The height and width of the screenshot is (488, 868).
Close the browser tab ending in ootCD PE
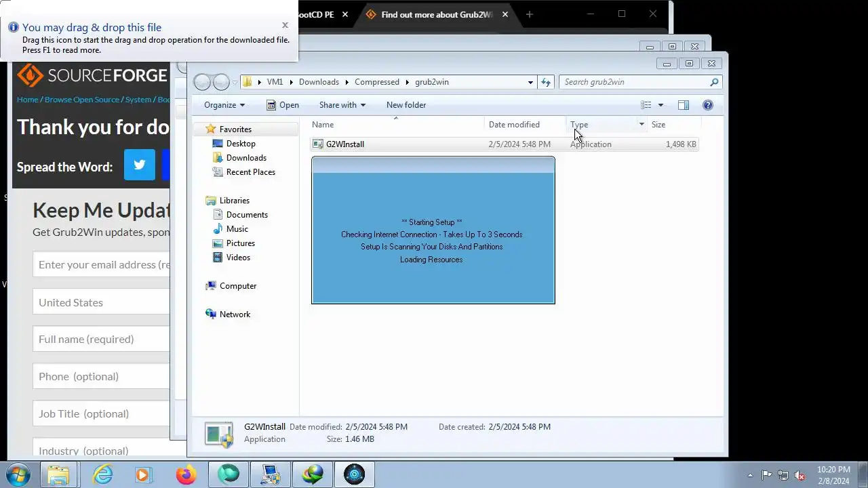pyautogui.click(x=345, y=14)
